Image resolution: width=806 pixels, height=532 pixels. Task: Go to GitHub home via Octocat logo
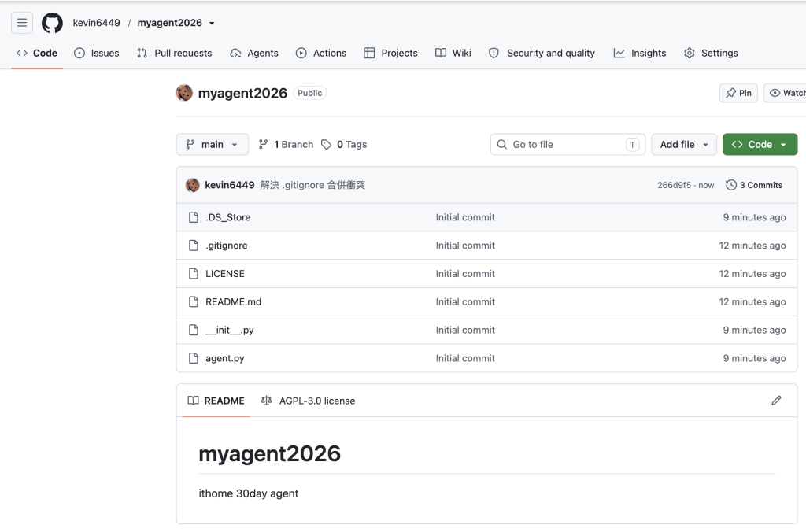tap(52, 23)
